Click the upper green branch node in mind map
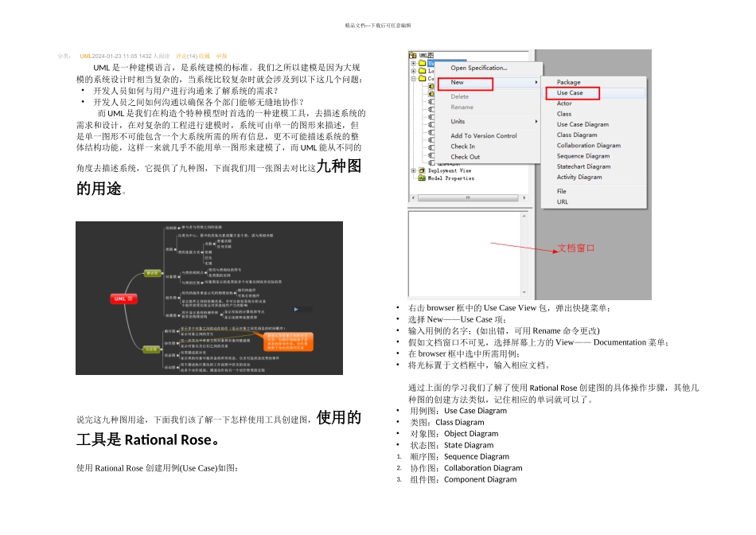 (x=152, y=274)
